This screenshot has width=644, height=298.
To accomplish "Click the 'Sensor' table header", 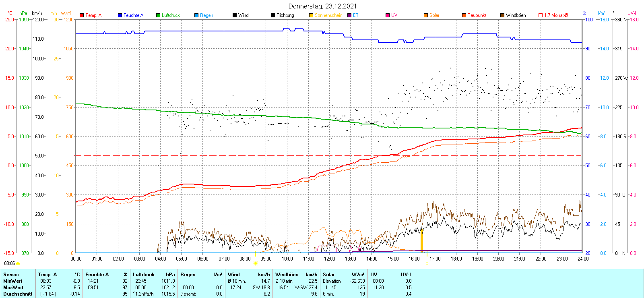I will (x=11, y=275).
